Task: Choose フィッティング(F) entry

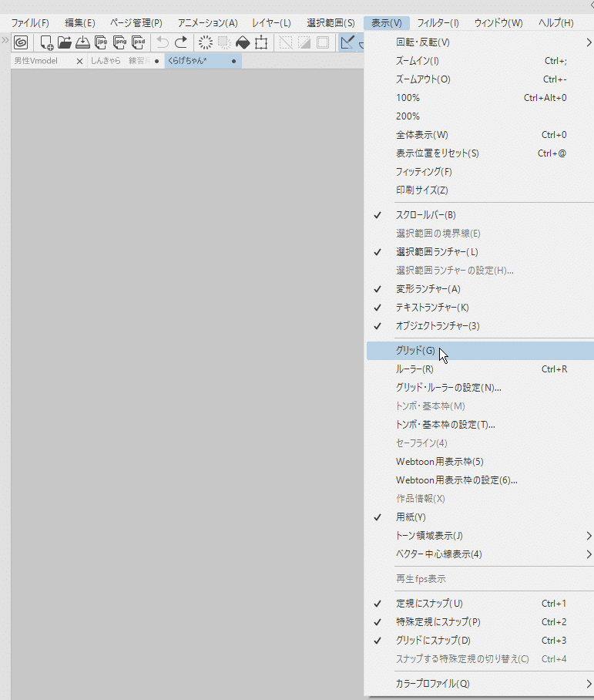Action: click(x=480, y=172)
